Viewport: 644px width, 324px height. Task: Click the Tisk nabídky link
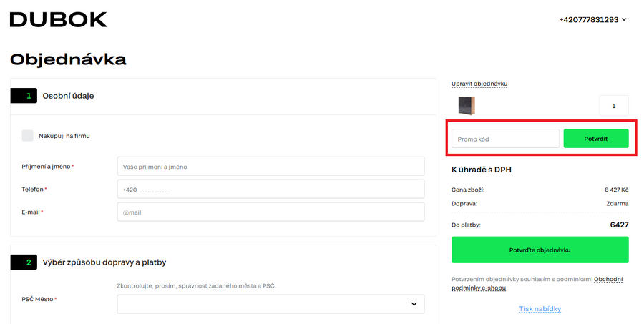[540, 309]
